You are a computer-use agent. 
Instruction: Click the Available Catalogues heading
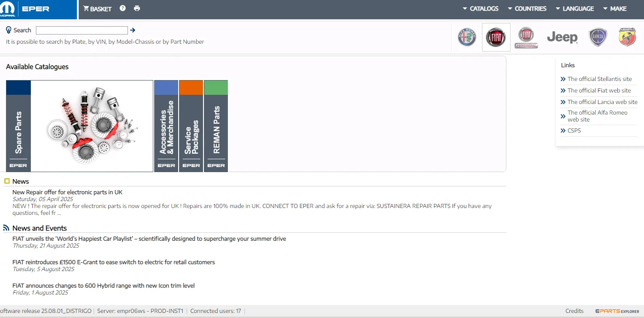click(37, 67)
